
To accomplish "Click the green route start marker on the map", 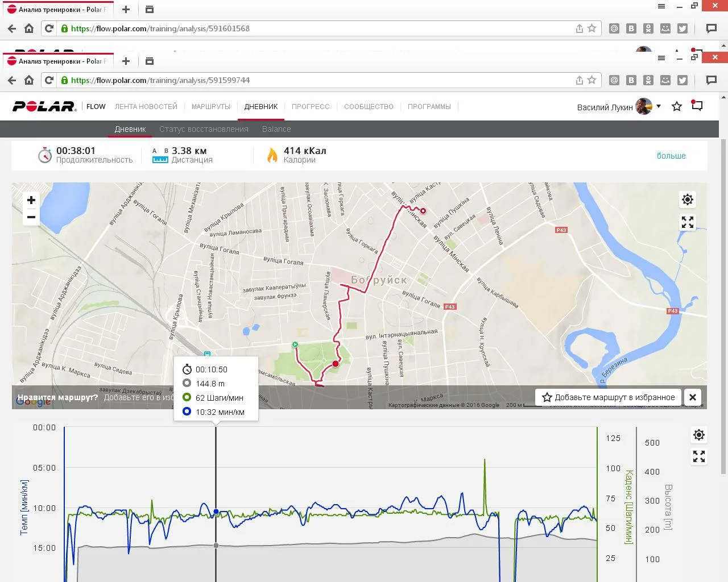I will click(x=295, y=344).
